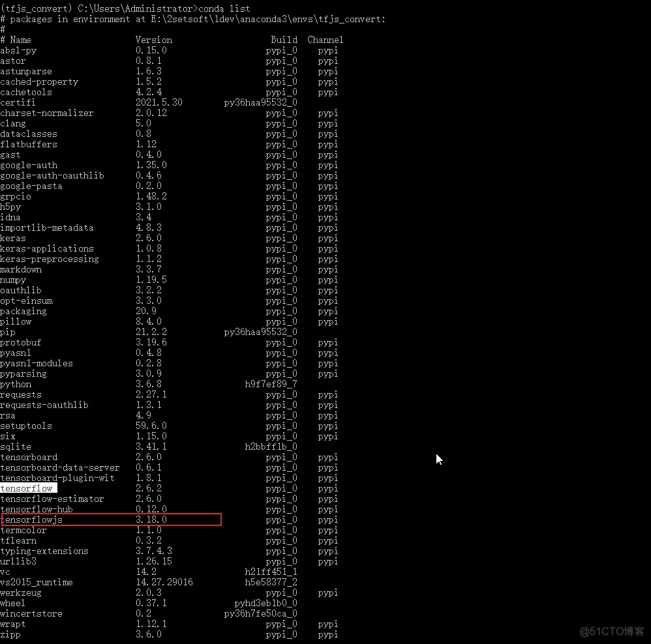Screen dimensions: 651x644
Task: Click the 'dataclasses' package name
Action: (x=29, y=134)
